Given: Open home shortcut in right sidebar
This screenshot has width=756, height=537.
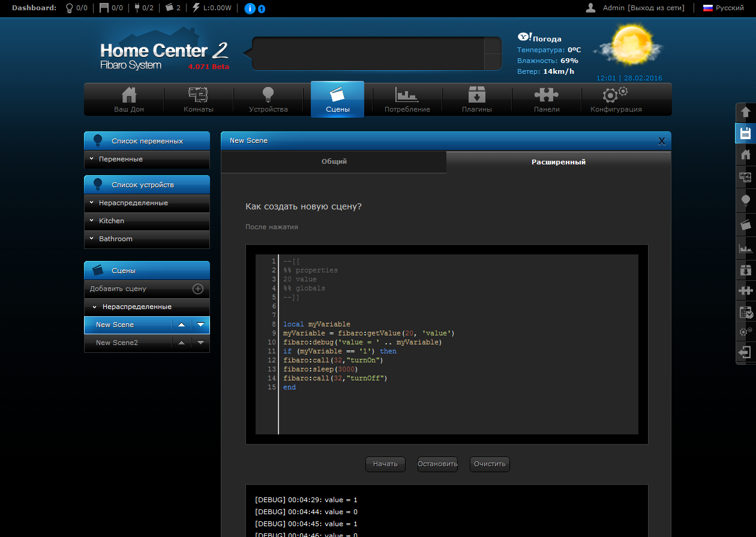Looking at the screenshot, I should tap(746, 155).
